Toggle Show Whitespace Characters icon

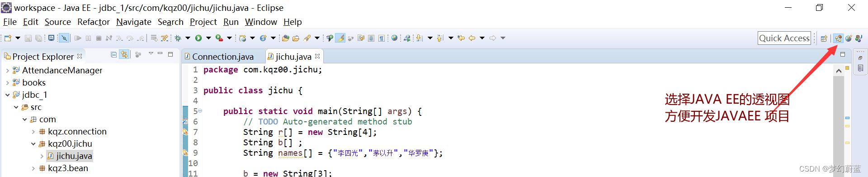coord(382,38)
